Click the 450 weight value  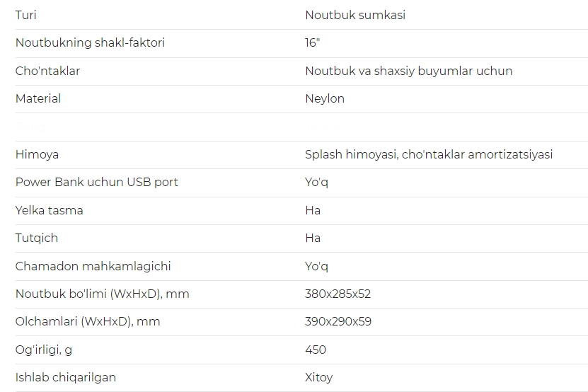[315, 350]
